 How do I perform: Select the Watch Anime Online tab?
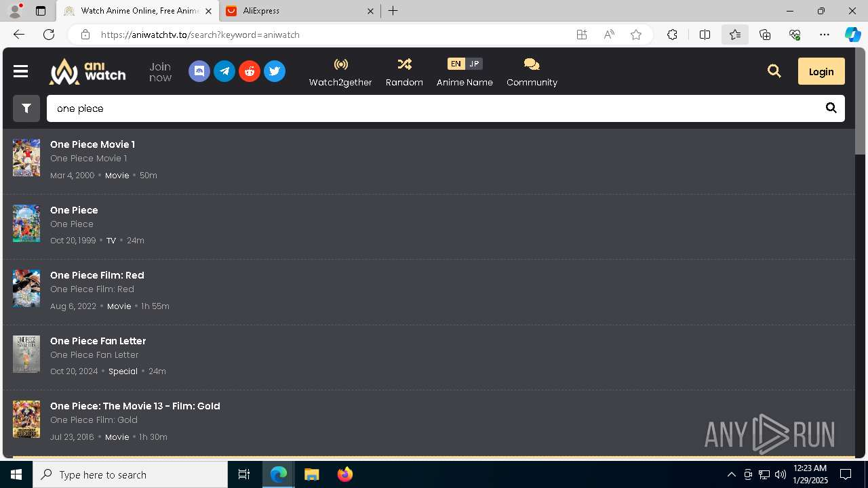[x=137, y=11]
